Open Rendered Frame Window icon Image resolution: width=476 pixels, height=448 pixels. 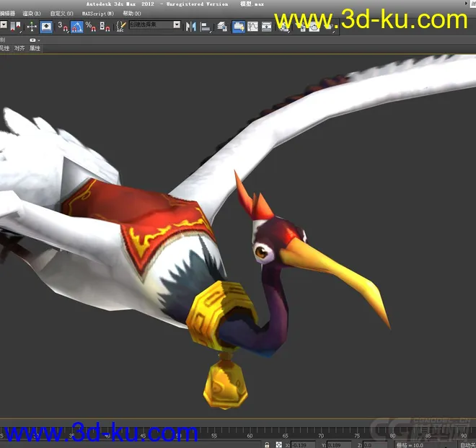314,27
